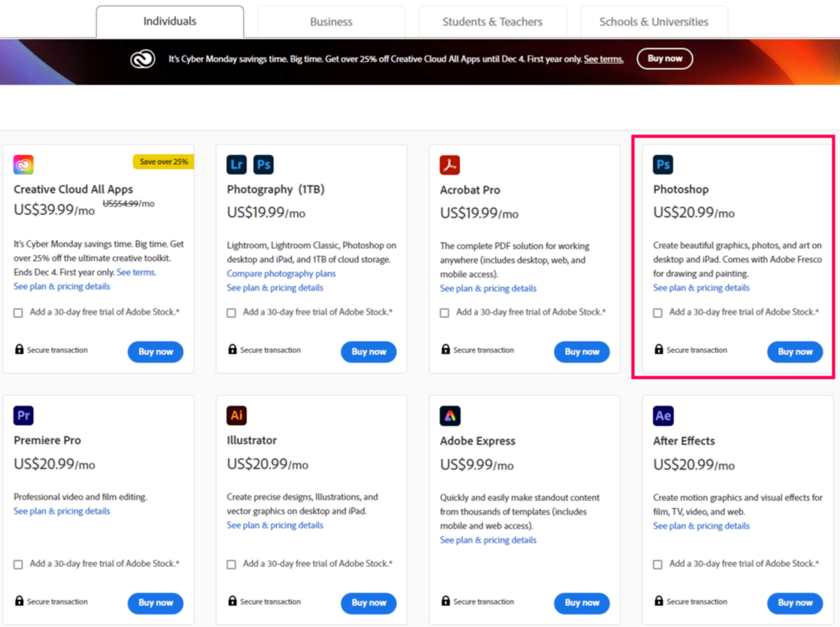
Task: Click the Photography (1TB) heading
Action: (276, 190)
